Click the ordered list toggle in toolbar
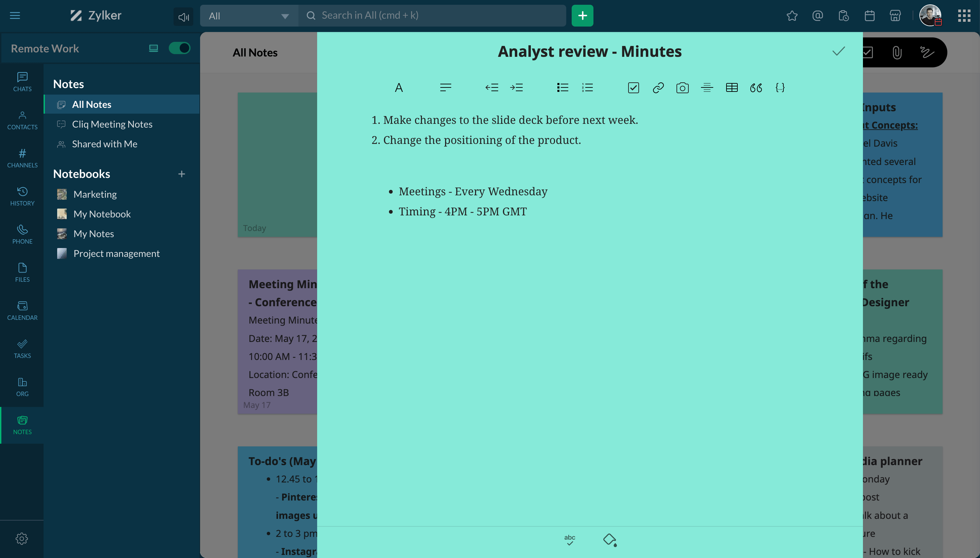Image resolution: width=980 pixels, height=558 pixels. 587,87
